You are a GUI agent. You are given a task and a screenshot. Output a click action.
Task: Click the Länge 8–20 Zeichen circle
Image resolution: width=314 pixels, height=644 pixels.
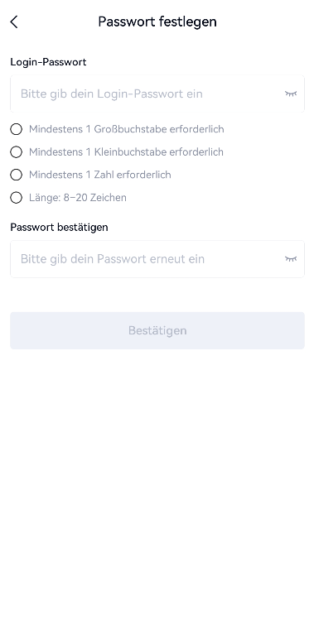point(16,198)
